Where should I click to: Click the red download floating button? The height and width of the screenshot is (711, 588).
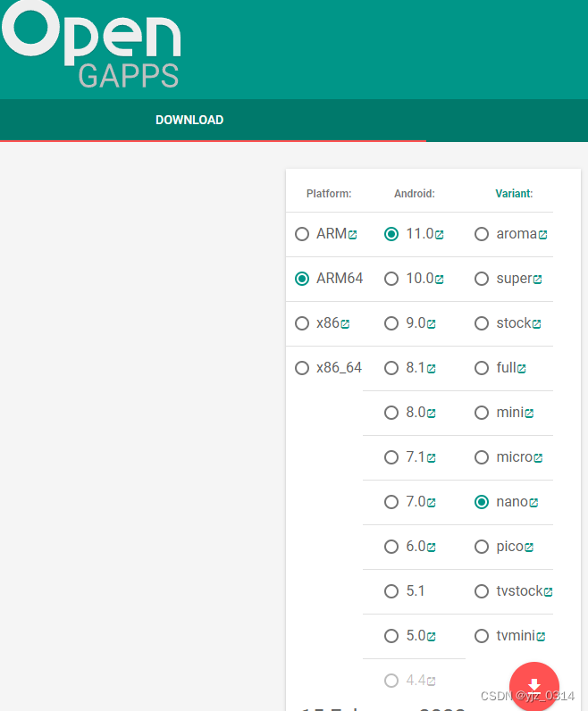click(x=534, y=687)
